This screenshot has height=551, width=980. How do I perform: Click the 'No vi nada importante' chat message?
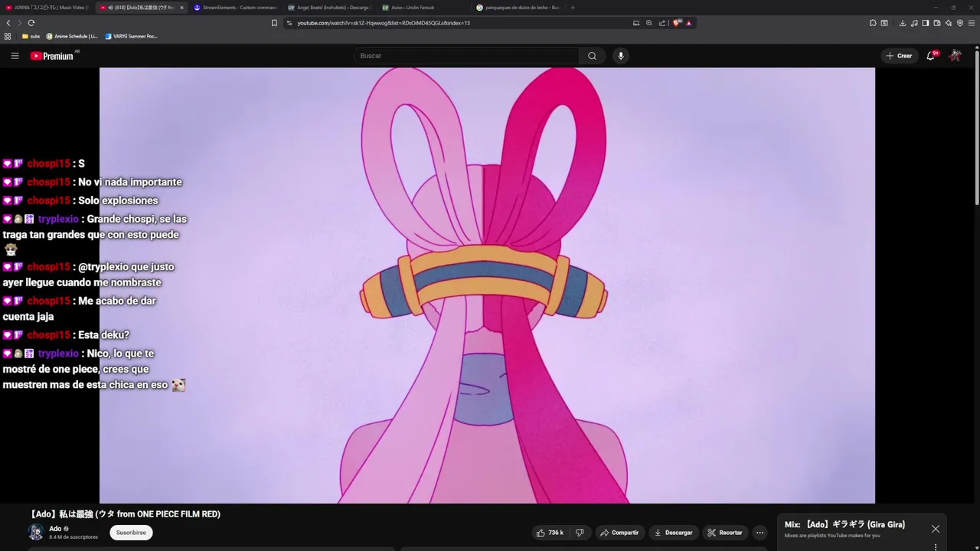click(x=130, y=182)
